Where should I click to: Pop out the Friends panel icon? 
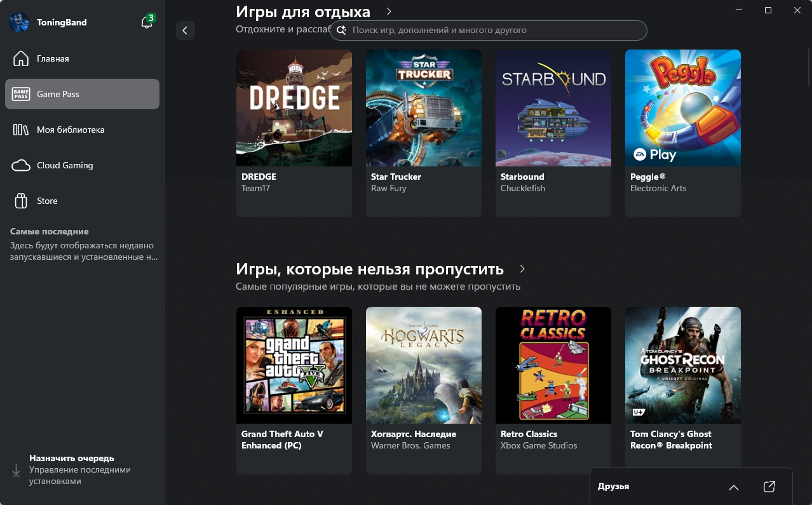(x=769, y=487)
